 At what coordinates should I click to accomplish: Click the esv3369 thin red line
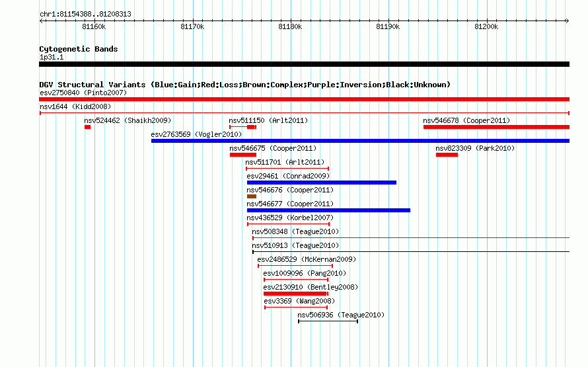(296, 307)
